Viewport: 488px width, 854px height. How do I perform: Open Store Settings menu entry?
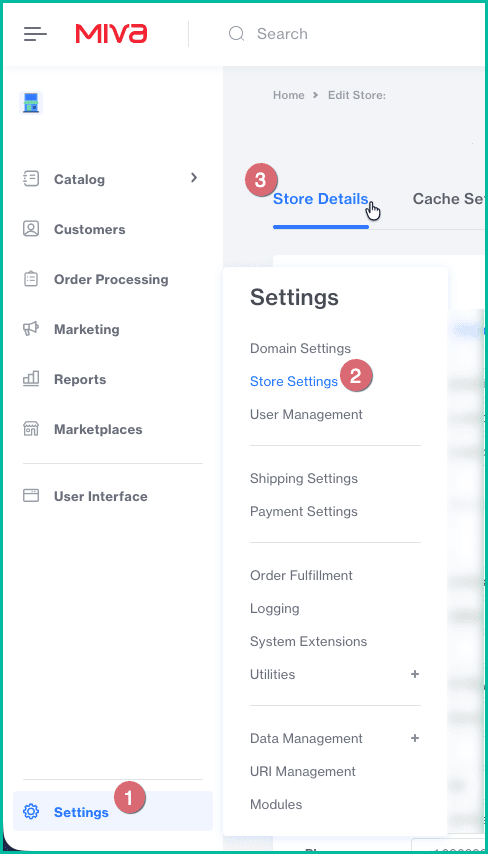(x=294, y=381)
